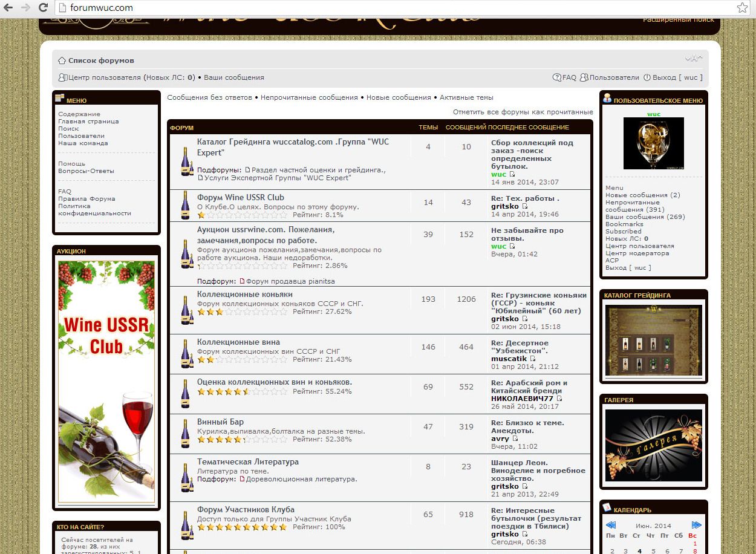Viewport: 756px width, 554px height.
Task: Bookmark the page with the star icon
Action: click(742, 8)
